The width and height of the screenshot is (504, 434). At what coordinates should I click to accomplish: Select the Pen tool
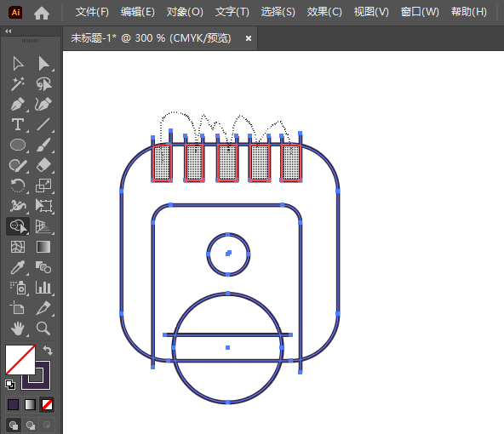[x=18, y=104]
